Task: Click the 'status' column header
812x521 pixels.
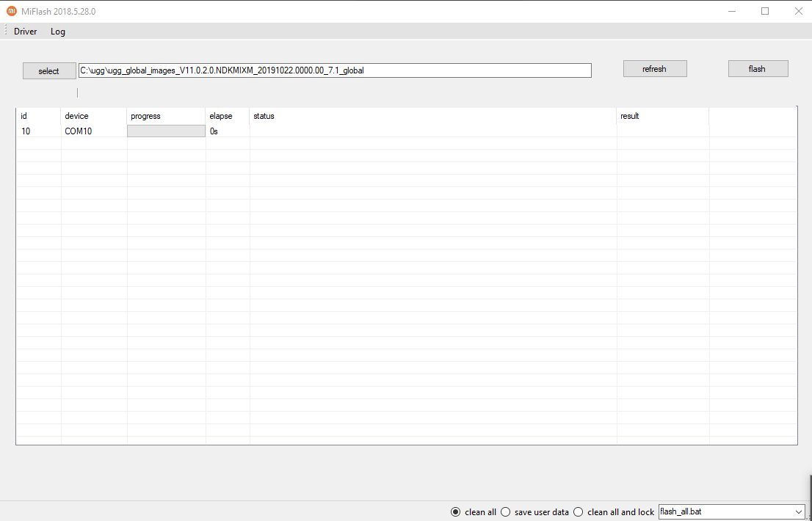Action: [433, 116]
